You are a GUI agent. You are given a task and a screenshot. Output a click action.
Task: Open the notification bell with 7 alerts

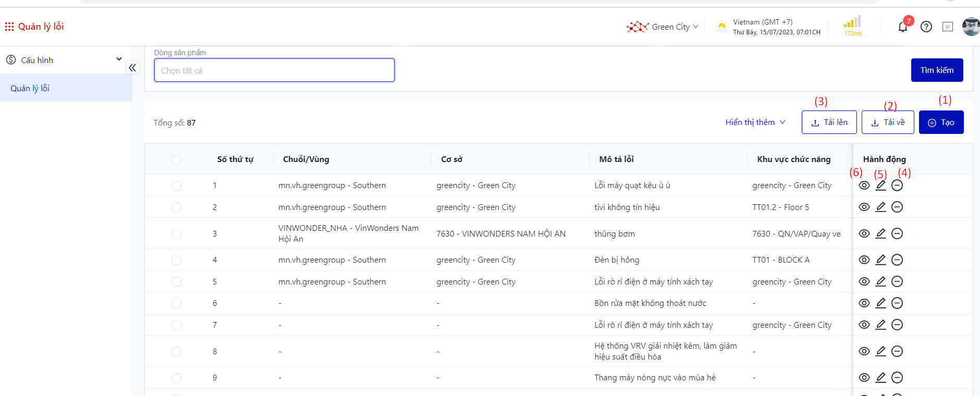pos(903,27)
